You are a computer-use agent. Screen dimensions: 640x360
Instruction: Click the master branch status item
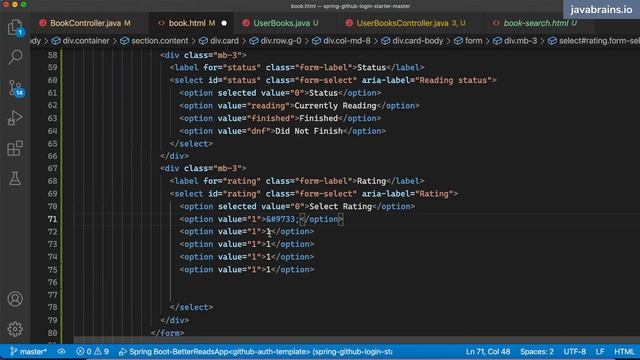click(x=28, y=351)
